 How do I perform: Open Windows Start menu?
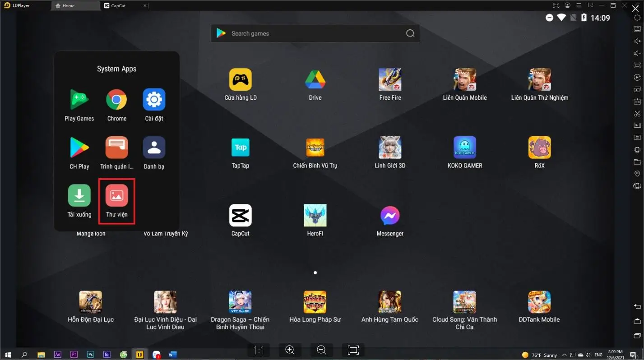click(x=8, y=355)
